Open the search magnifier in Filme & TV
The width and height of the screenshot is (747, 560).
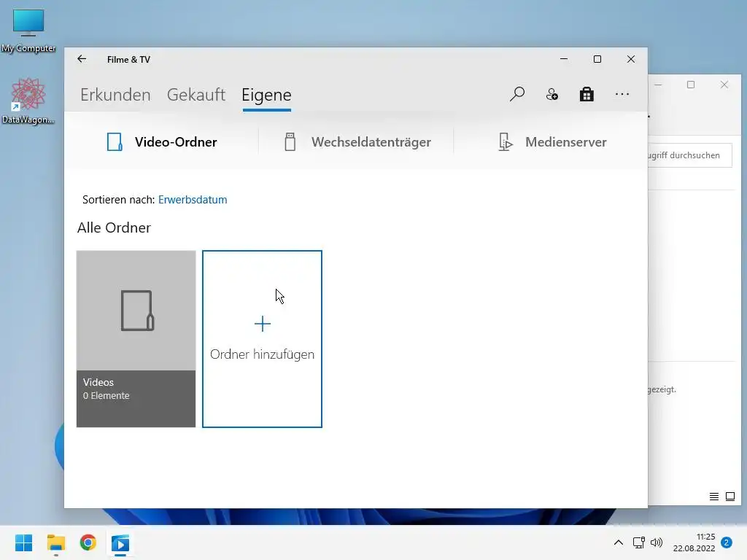(517, 94)
